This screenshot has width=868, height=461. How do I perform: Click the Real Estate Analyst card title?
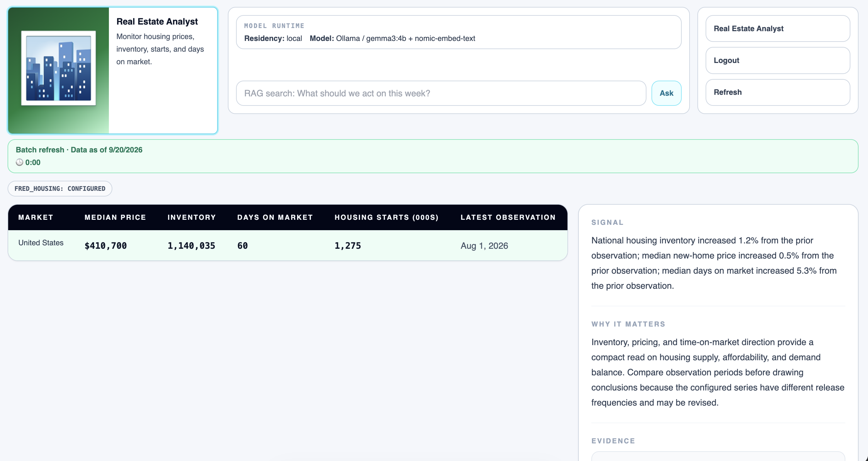click(157, 22)
